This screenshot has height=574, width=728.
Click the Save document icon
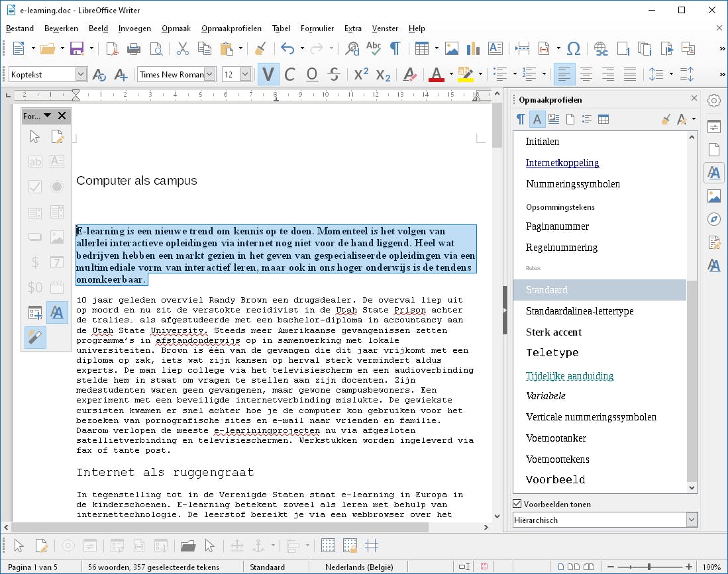(x=76, y=48)
